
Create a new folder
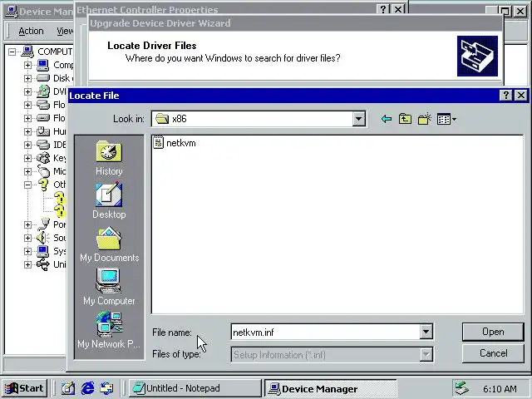tap(424, 119)
